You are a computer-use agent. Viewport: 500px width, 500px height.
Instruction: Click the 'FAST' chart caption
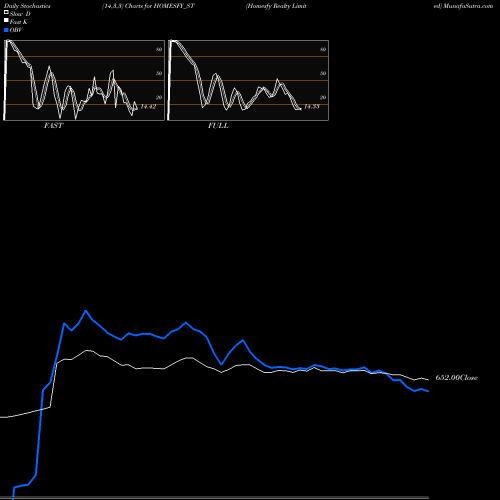[53, 125]
